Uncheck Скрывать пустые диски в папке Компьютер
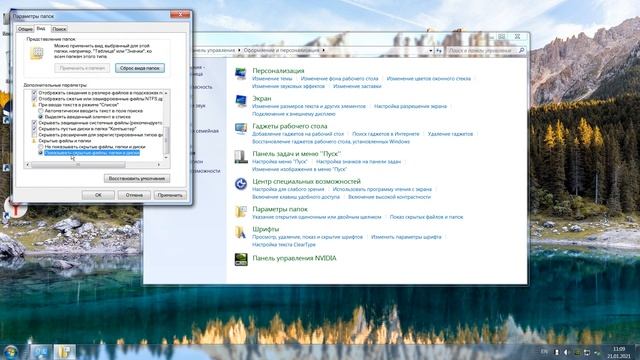 (x=34, y=129)
